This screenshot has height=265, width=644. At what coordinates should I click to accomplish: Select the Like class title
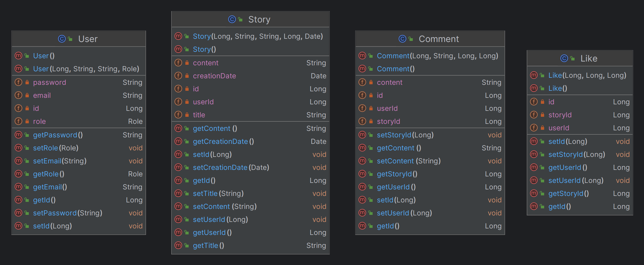point(589,59)
